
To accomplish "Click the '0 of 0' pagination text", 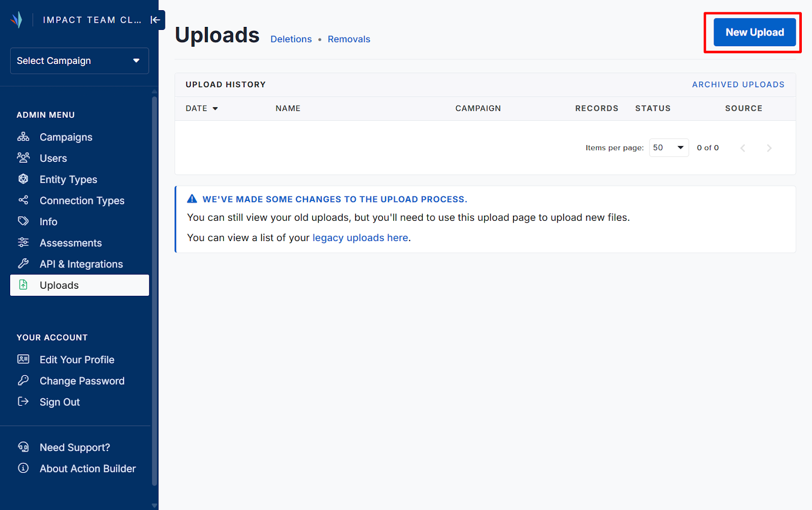I will tap(708, 148).
